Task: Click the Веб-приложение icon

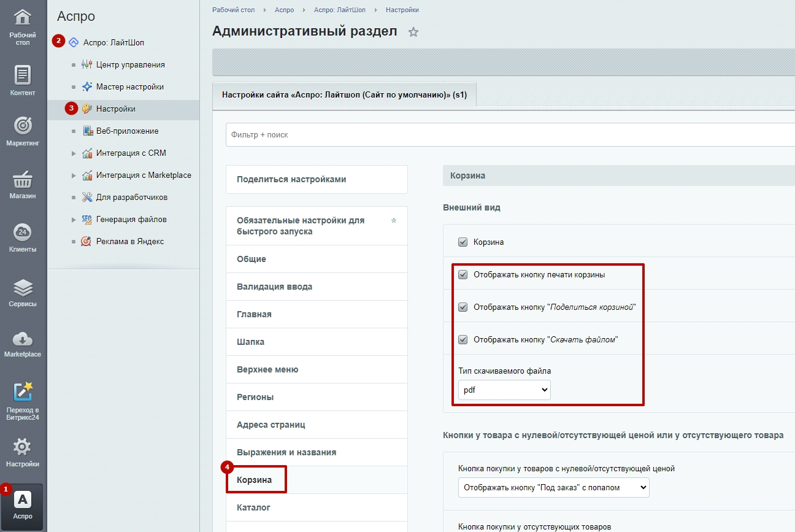Action: (87, 131)
